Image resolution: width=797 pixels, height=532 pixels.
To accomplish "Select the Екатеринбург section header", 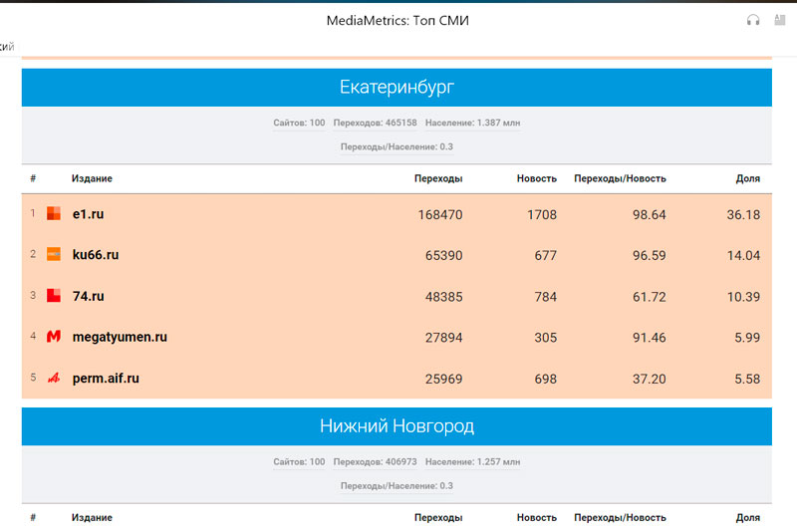I will 397,88.
